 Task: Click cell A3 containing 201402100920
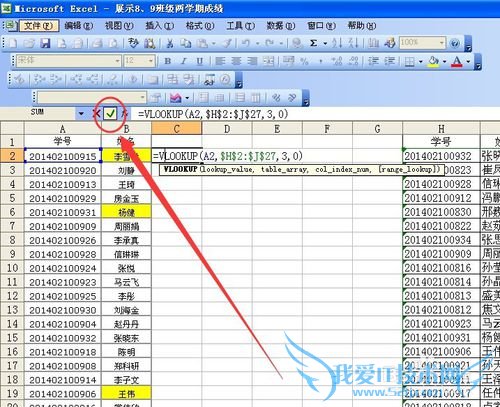(63, 170)
